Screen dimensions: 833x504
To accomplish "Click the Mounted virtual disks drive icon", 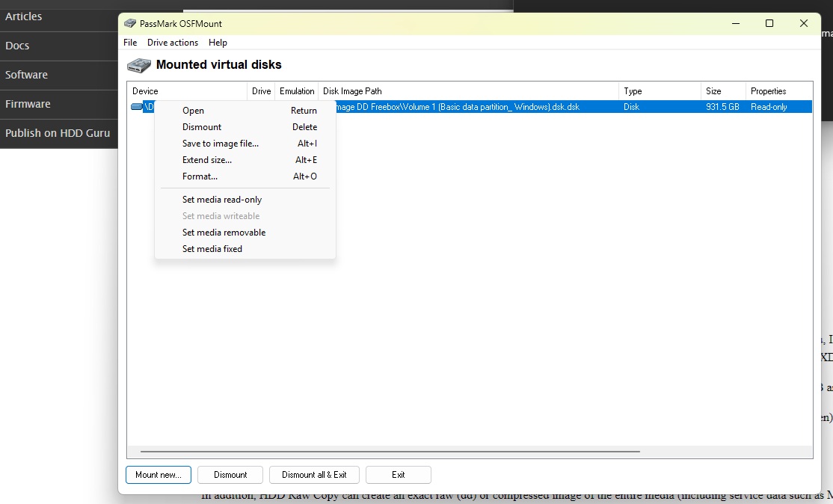I will click(x=139, y=65).
